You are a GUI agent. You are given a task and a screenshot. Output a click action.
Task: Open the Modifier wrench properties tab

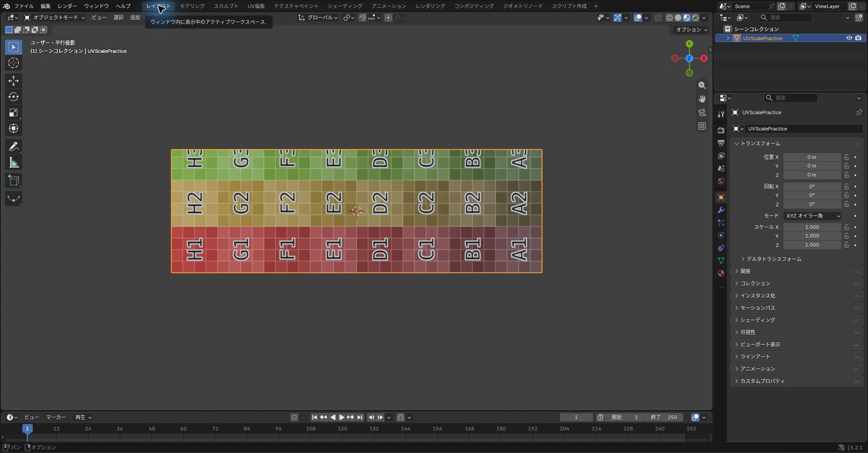point(721,210)
